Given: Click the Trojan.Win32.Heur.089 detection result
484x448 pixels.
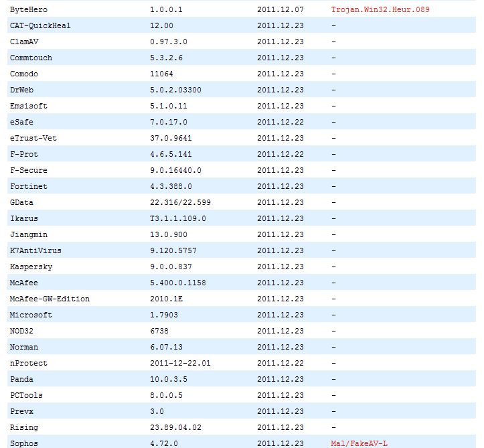Looking at the screenshot, I should pyautogui.click(x=380, y=9).
